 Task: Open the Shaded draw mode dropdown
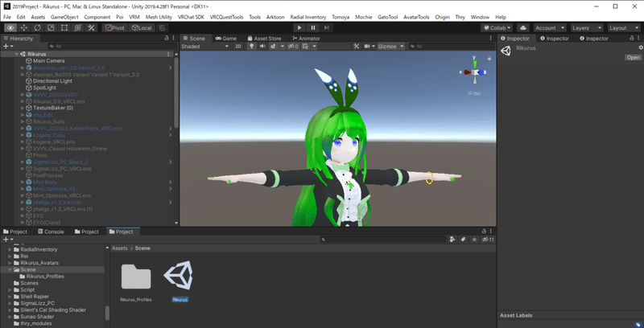tap(205, 47)
